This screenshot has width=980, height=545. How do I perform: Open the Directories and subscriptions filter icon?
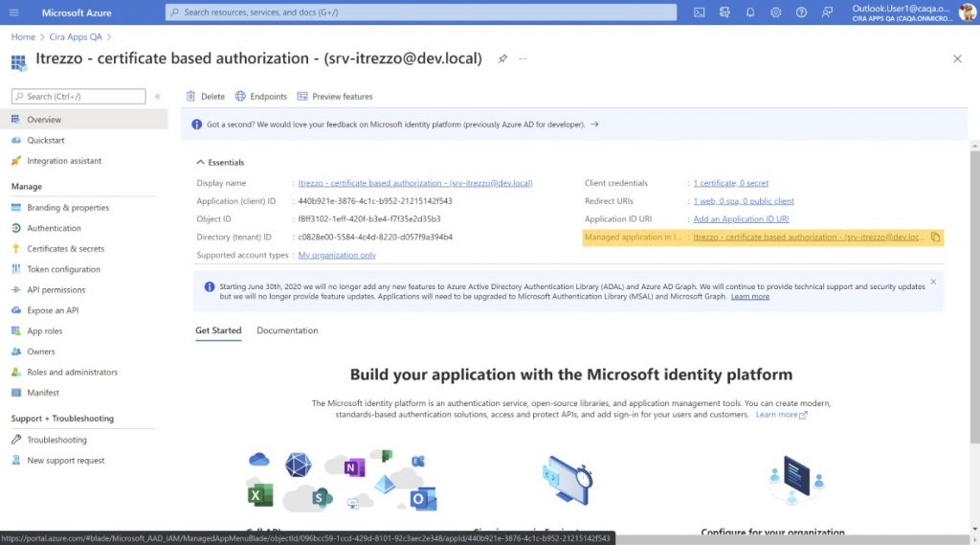pos(724,12)
